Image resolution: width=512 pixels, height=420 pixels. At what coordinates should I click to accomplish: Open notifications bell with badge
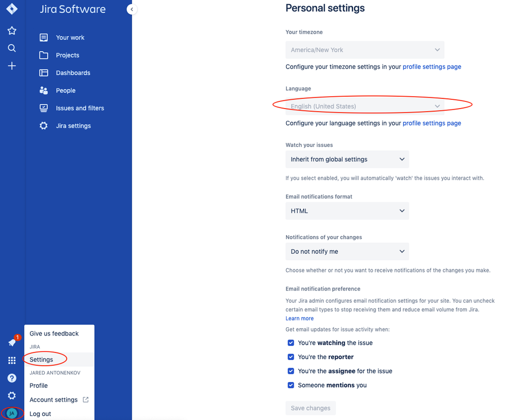[x=12, y=342]
